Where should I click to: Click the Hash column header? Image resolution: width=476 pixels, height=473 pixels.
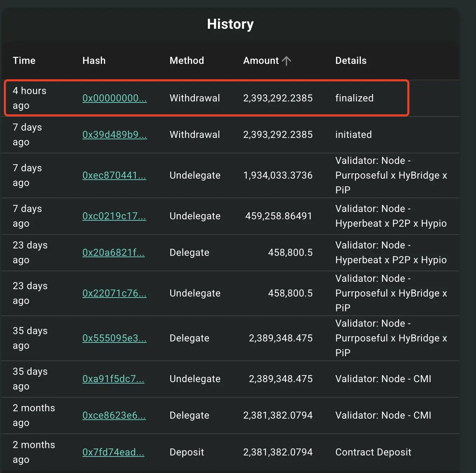coord(94,61)
